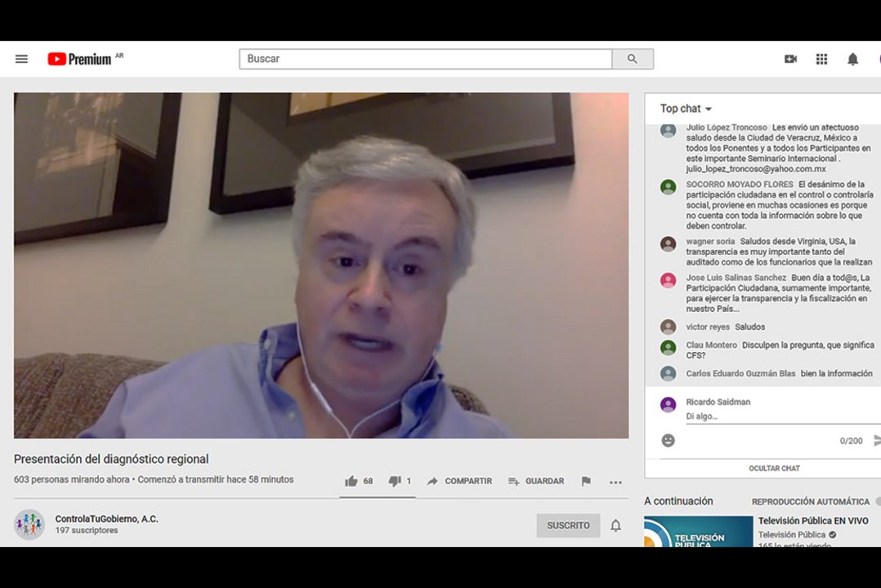Open the emoji picker in chat

point(668,440)
